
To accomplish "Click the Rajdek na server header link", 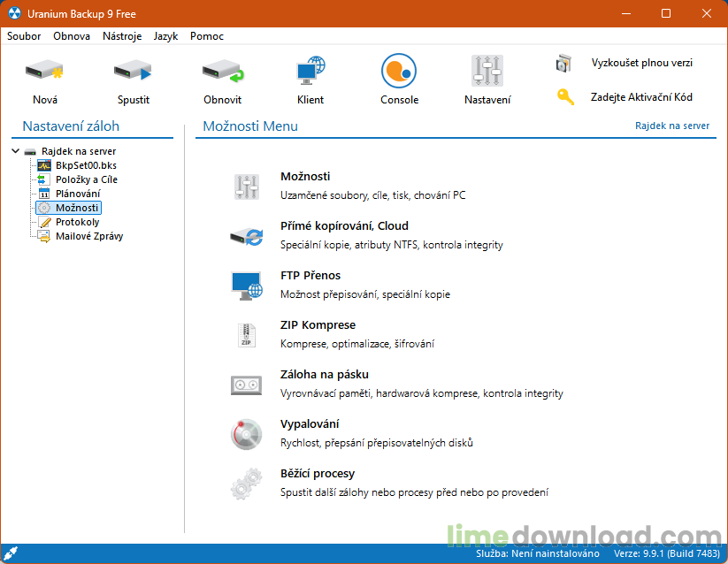I will [x=671, y=126].
